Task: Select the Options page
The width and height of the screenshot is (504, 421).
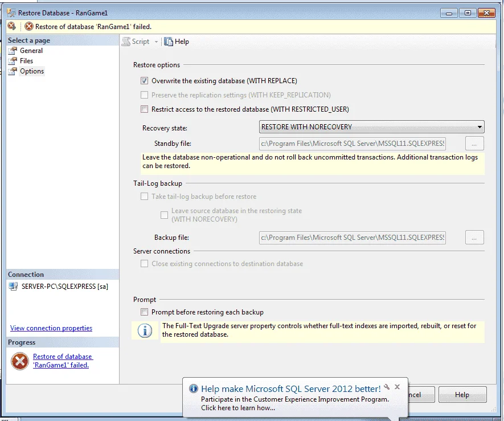Action: pyautogui.click(x=31, y=71)
